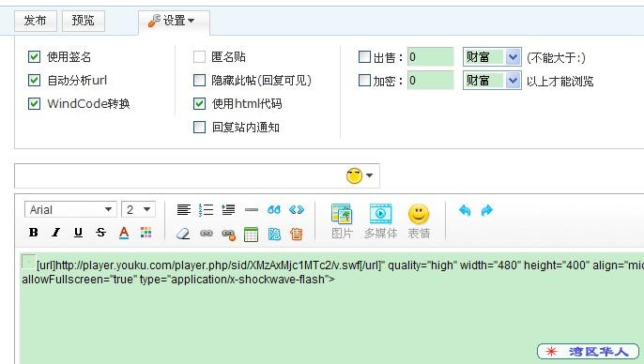Screen dimensions: 644x364
Task: Insert a quote block
Action: (x=274, y=210)
